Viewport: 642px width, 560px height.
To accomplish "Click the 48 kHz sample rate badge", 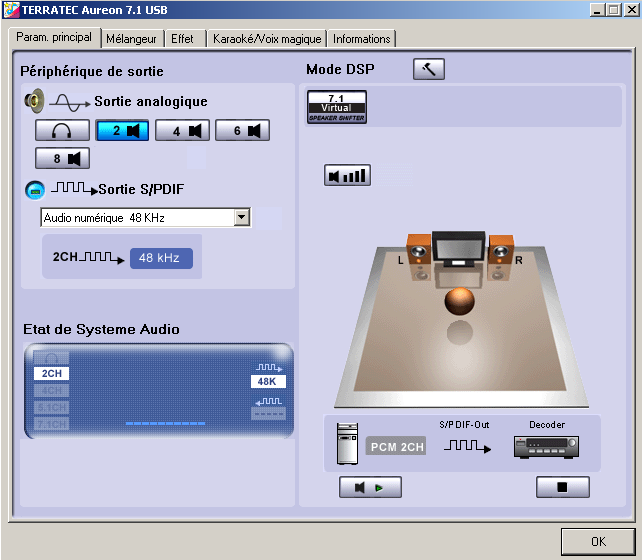I will (x=161, y=258).
